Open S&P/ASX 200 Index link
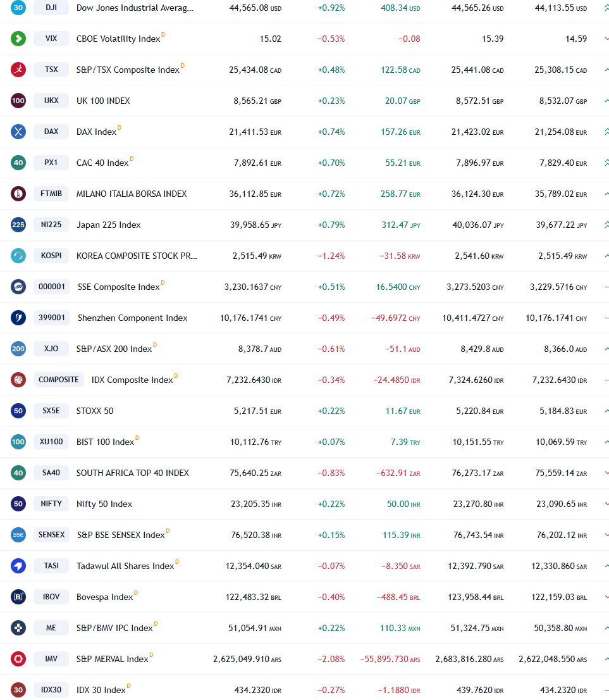 point(114,349)
